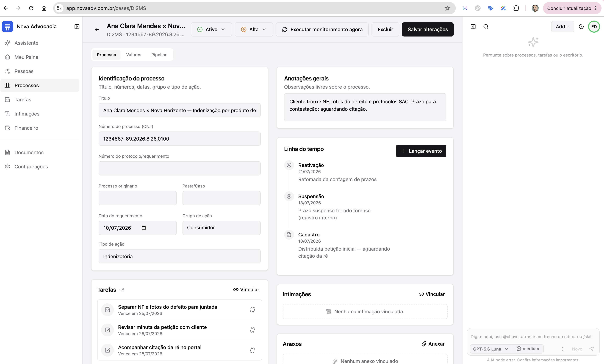Mark Acompanhar citação task as done

coord(107,350)
